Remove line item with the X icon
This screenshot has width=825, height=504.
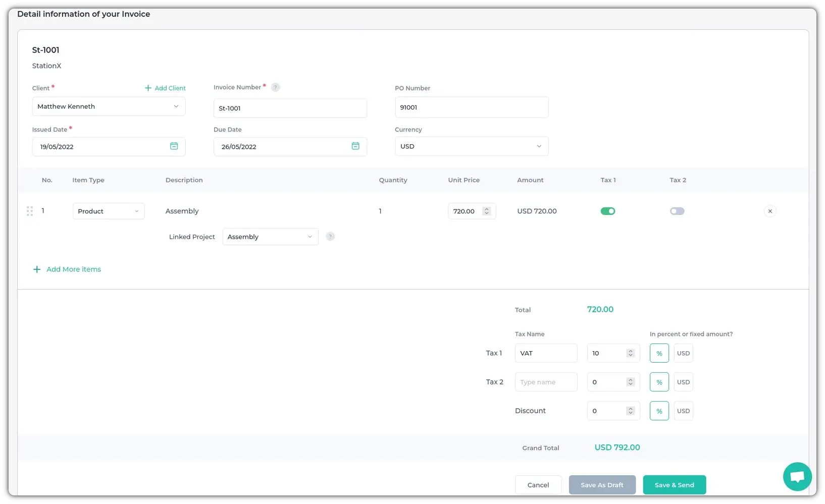(x=770, y=211)
